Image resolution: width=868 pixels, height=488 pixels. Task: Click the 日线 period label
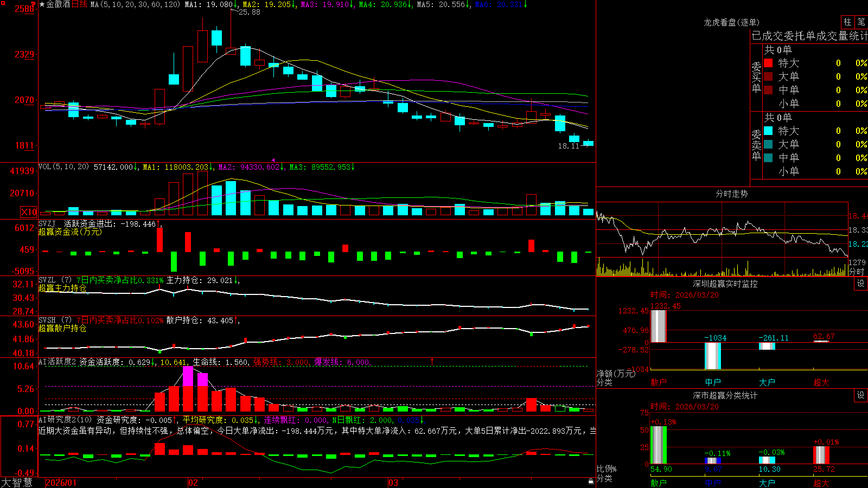click(79, 4)
